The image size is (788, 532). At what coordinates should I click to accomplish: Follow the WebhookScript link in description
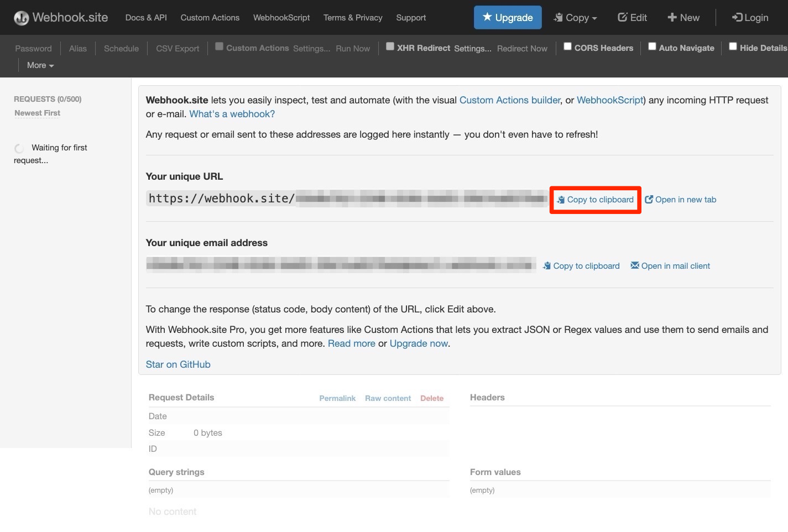[610, 100]
